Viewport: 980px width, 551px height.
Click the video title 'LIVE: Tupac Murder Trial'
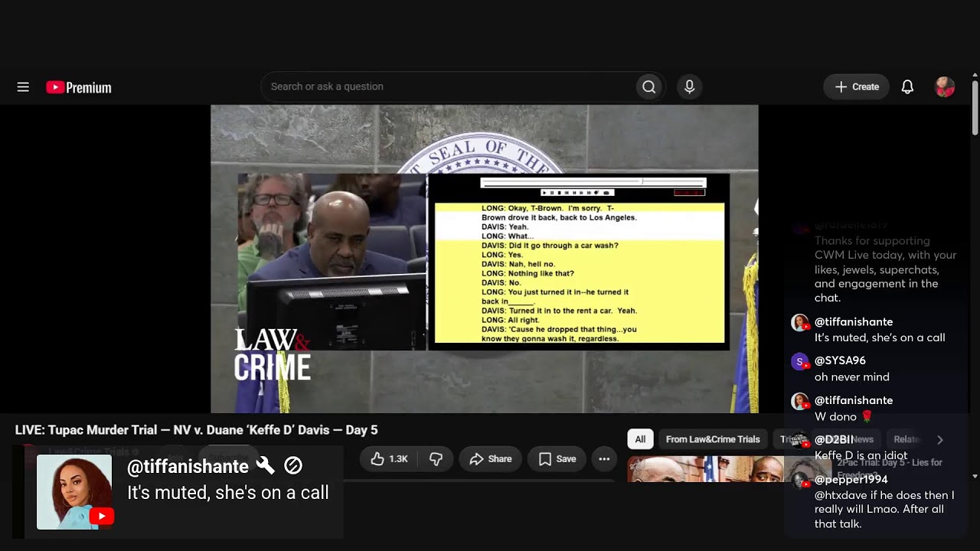pos(196,430)
